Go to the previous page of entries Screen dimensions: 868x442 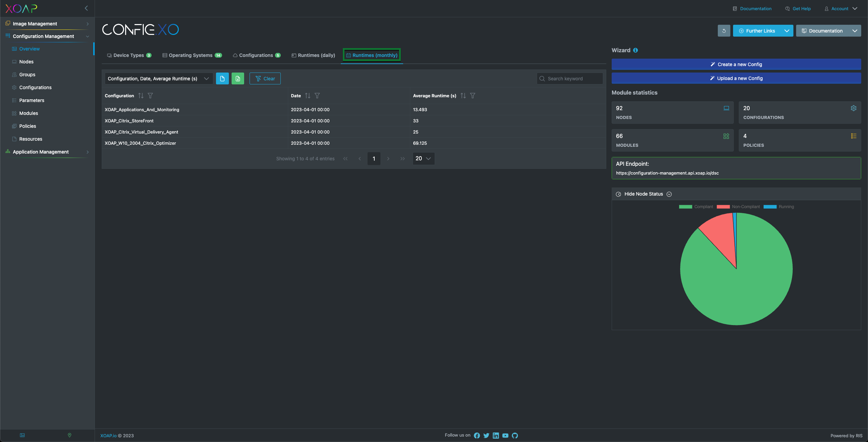(x=359, y=159)
